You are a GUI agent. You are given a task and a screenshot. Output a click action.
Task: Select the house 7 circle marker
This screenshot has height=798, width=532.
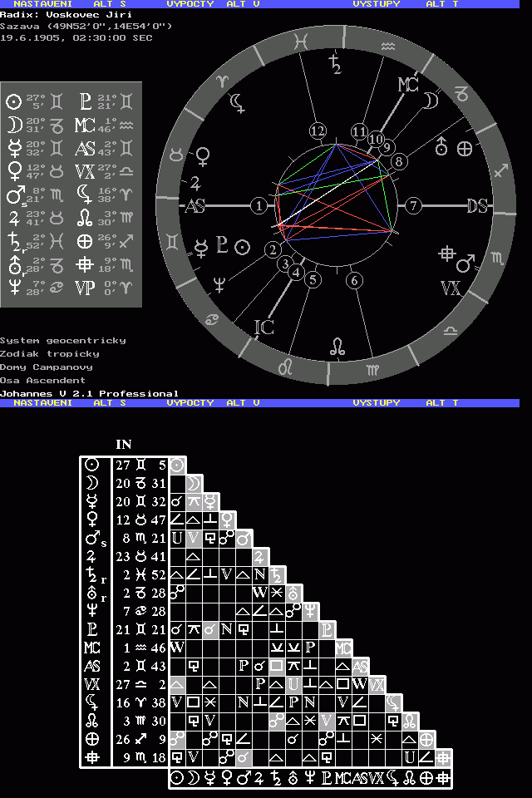coord(412,205)
